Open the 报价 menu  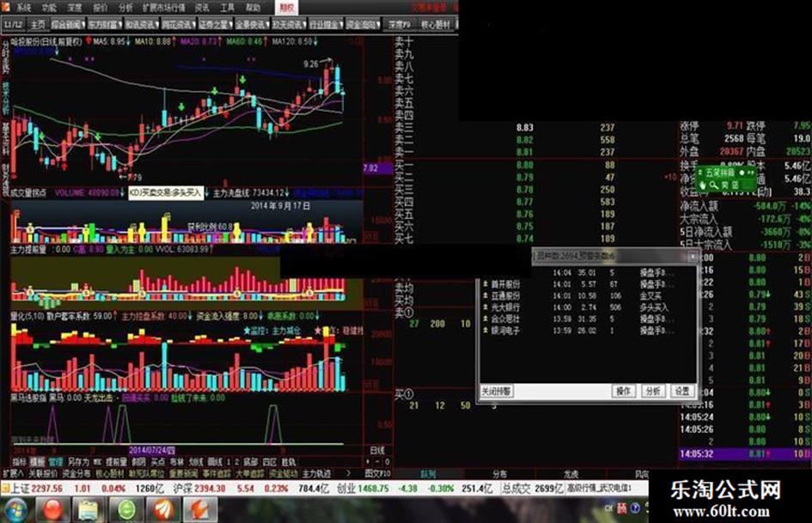coord(100,8)
